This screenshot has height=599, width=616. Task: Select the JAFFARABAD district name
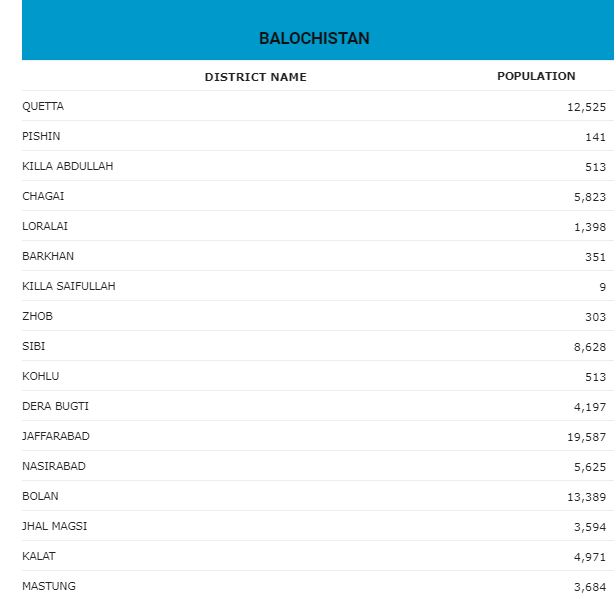click(55, 436)
